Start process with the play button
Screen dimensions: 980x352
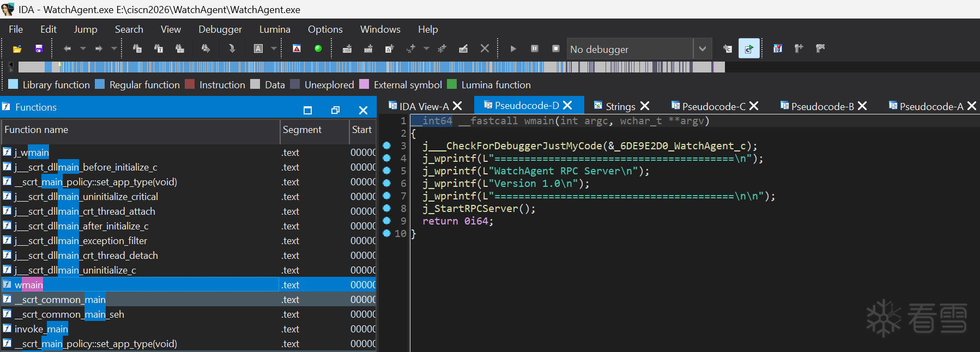pos(513,49)
